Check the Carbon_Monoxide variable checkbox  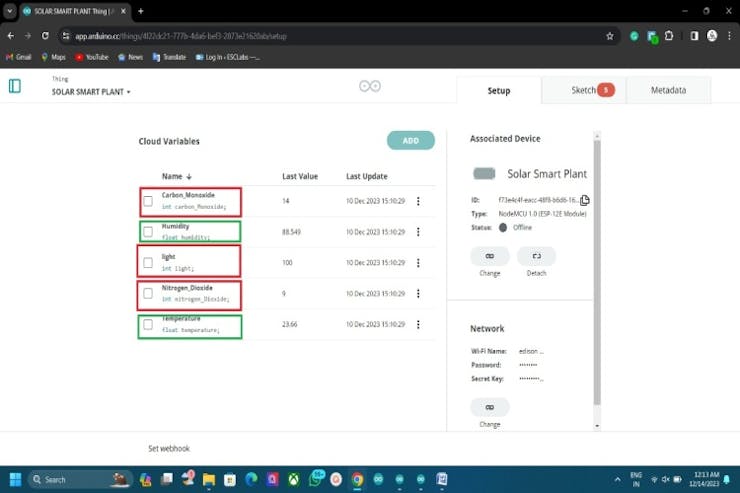(x=148, y=201)
